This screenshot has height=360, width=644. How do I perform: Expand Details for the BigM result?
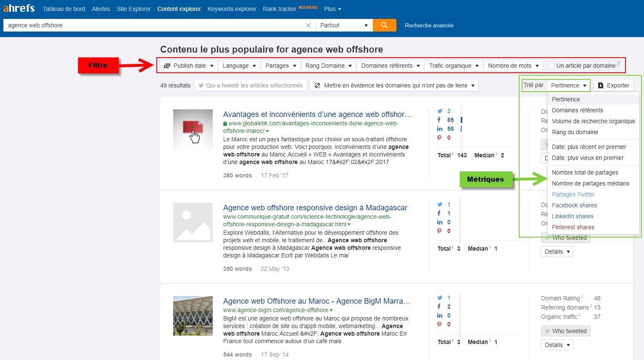[x=557, y=345]
